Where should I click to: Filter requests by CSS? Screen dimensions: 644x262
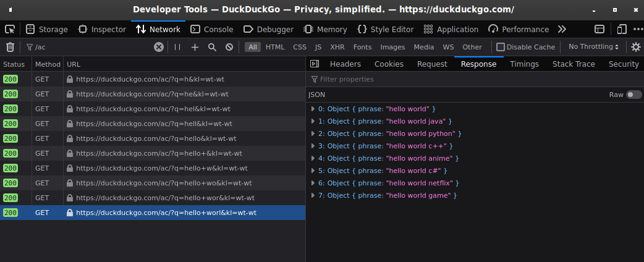point(300,47)
